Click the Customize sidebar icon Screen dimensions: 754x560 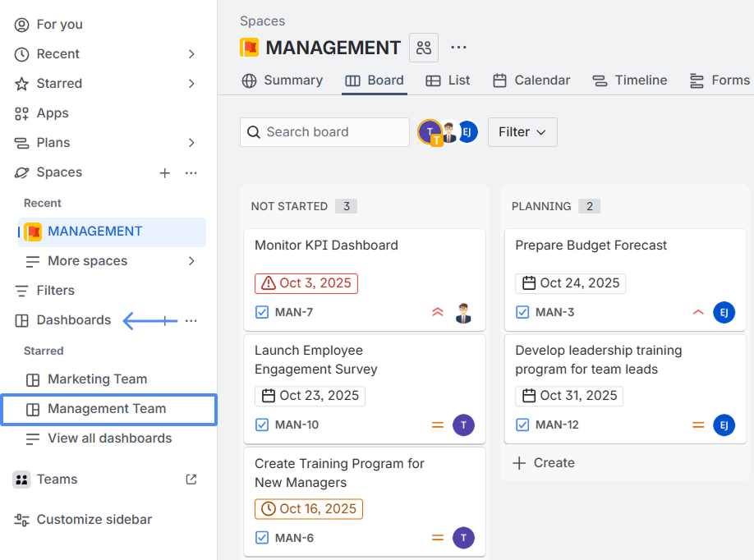pos(22,520)
